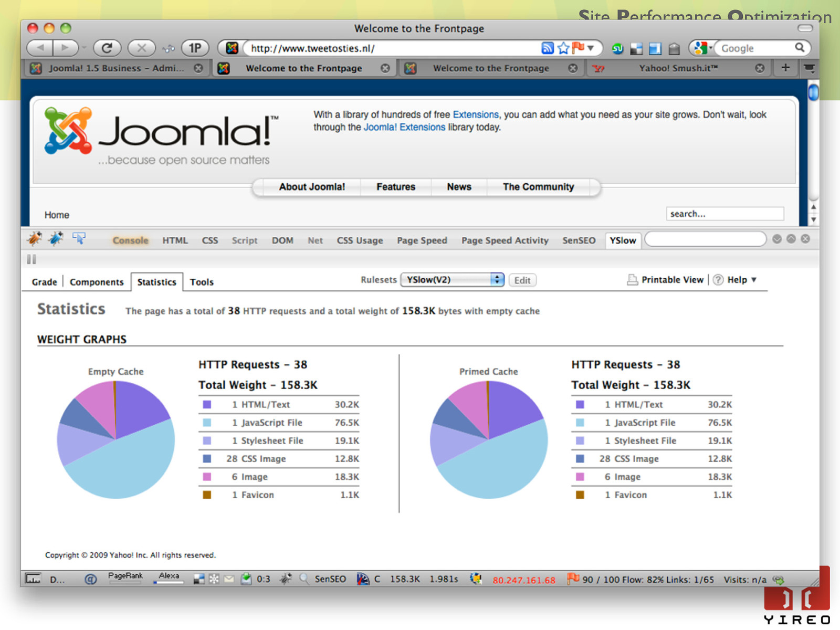
Task: Open a new tab with plus button
Action: pos(785,68)
